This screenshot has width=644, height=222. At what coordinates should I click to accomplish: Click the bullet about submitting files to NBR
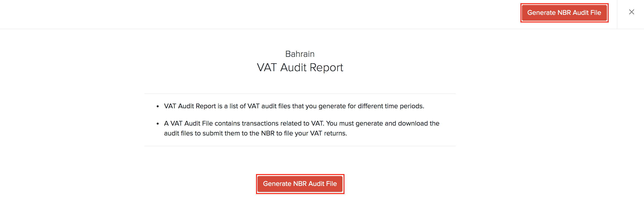pos(301,128)
